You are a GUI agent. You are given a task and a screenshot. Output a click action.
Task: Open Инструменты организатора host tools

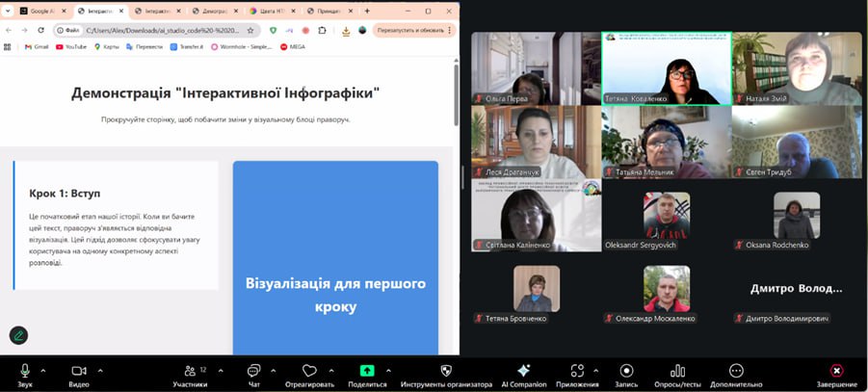446,371
